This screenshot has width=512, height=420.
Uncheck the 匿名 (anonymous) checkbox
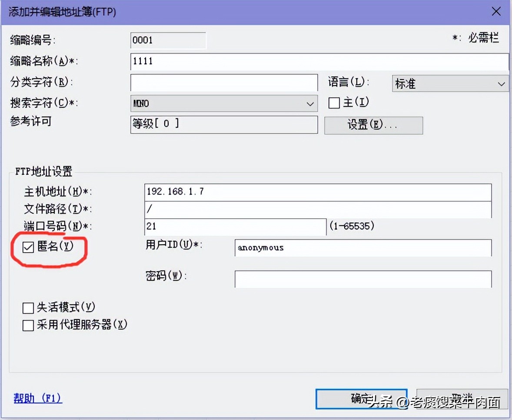point(28,247)
